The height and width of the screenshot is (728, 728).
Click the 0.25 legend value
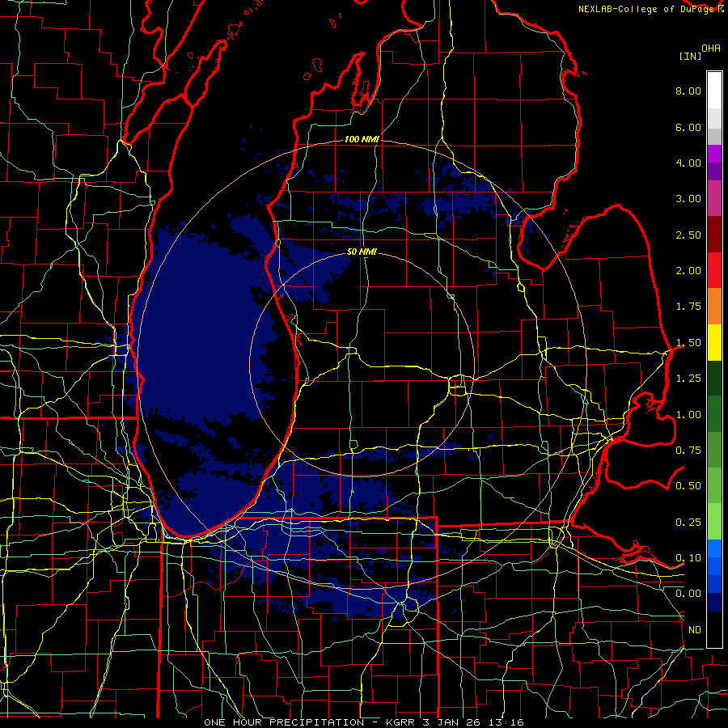[x=688, y=523]
